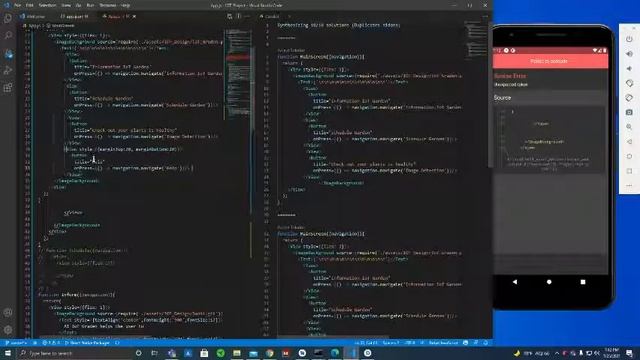Click the MainScreen breadcrumb item

(60, 26)
